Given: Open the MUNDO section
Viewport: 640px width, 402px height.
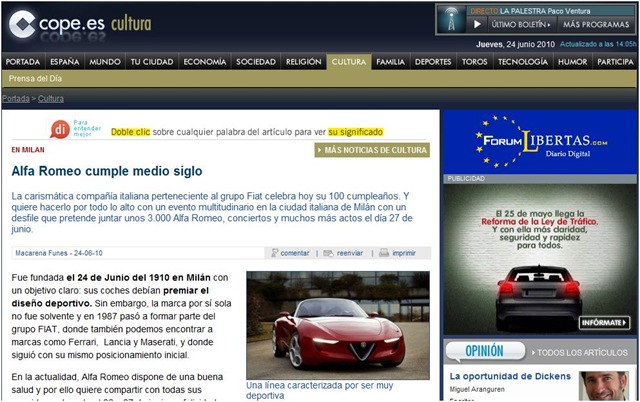Looking at the screenshot, I should pos(105,62).
